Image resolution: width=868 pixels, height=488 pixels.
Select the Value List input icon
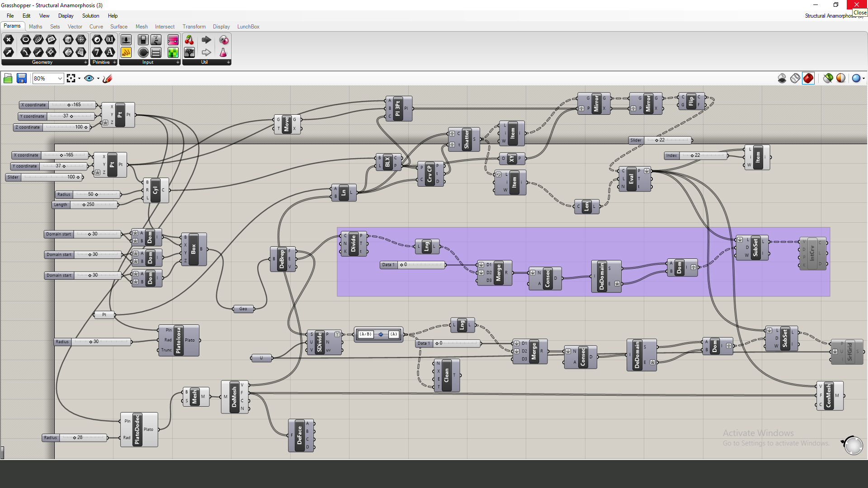point(156,52)
